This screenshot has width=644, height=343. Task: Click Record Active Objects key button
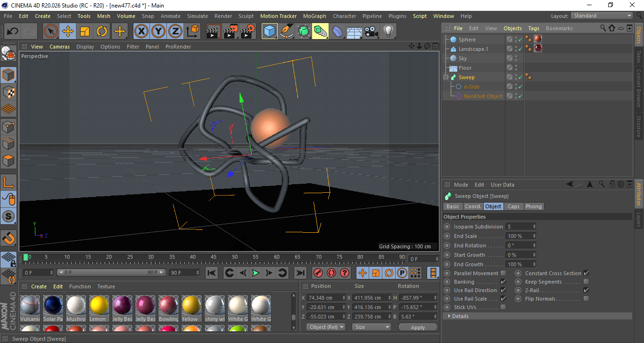click(318, 273)
